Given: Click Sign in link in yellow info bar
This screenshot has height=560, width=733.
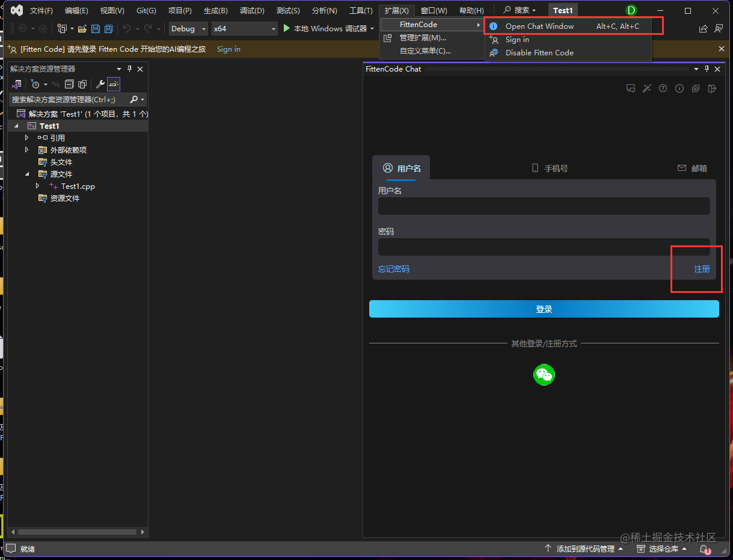Looking at the screenshot, I should coord(228,49).
